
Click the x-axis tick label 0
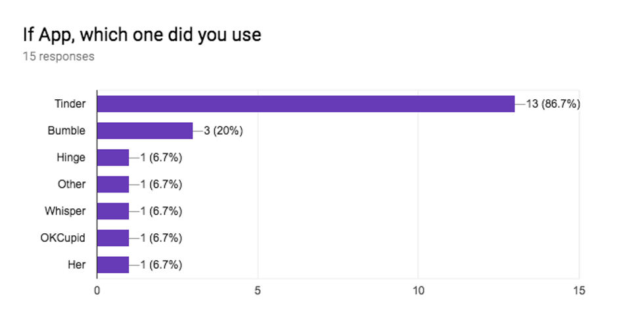click(x=97, y=290)
